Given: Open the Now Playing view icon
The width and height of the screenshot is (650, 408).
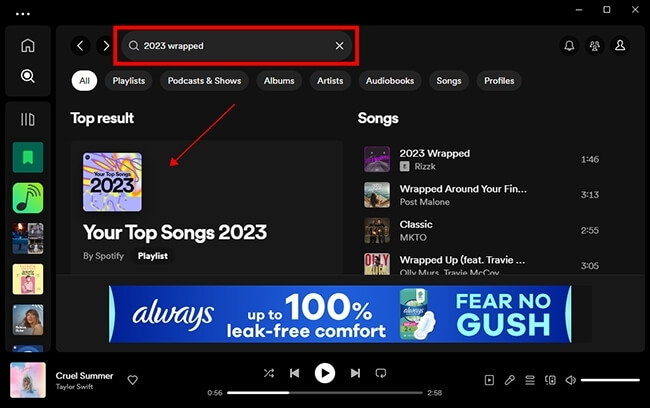Looking at the screenshot, I should click(489, 380).
